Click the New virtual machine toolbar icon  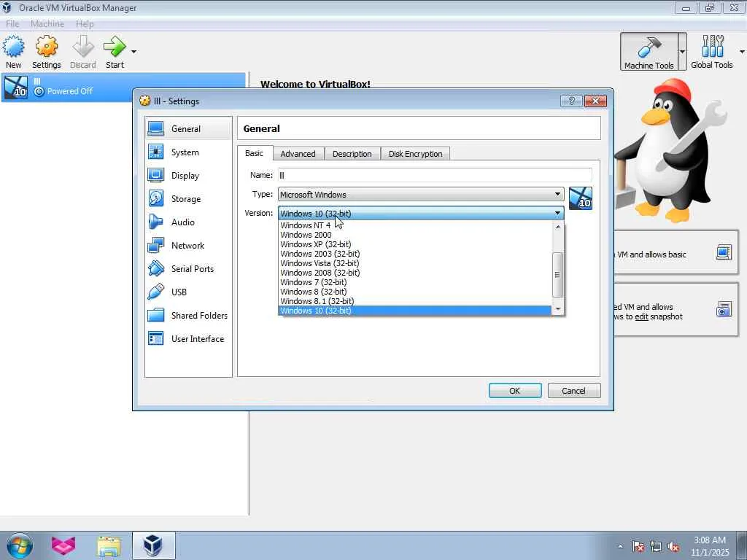pos(13,52)
